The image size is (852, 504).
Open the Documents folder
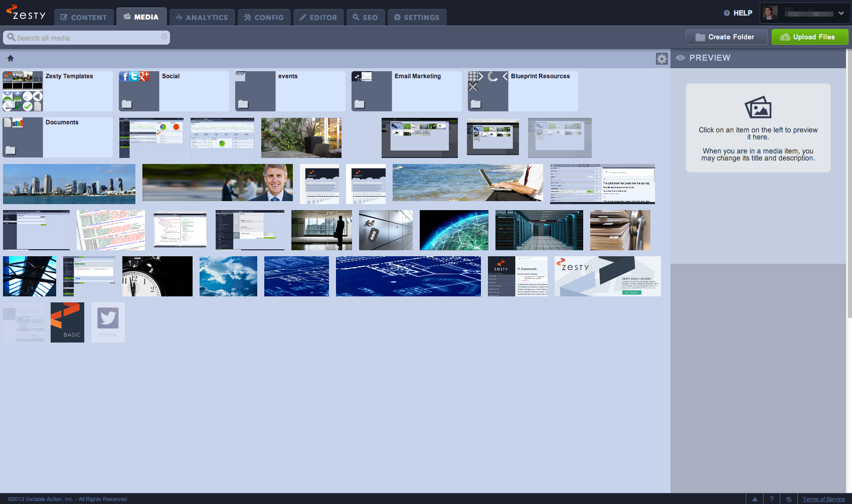coord(58,137)
